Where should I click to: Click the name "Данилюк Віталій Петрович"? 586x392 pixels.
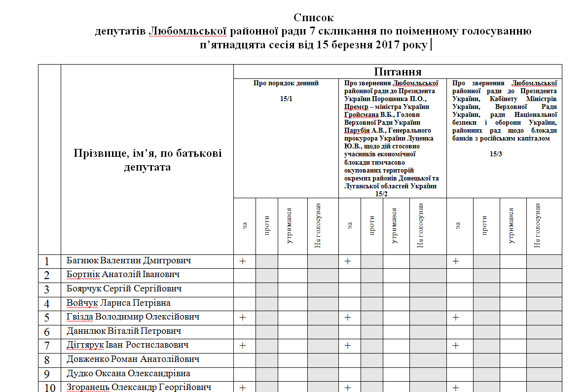[124, 331]
